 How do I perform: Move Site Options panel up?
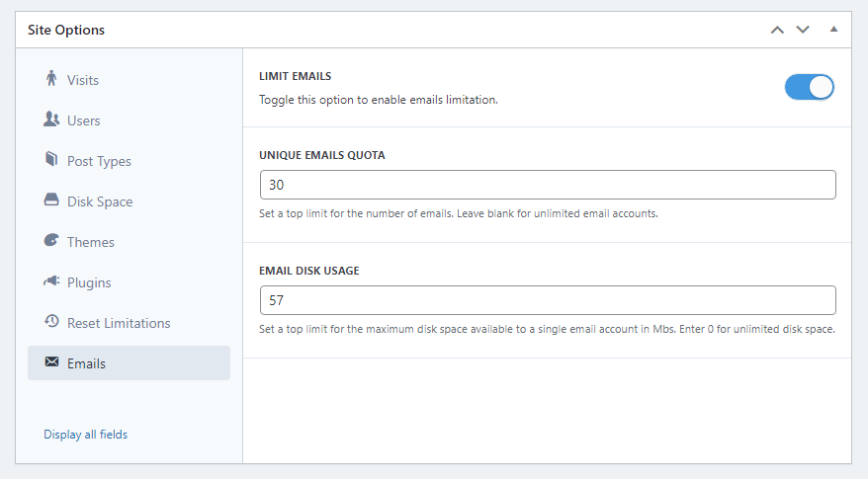coord(777,30)
